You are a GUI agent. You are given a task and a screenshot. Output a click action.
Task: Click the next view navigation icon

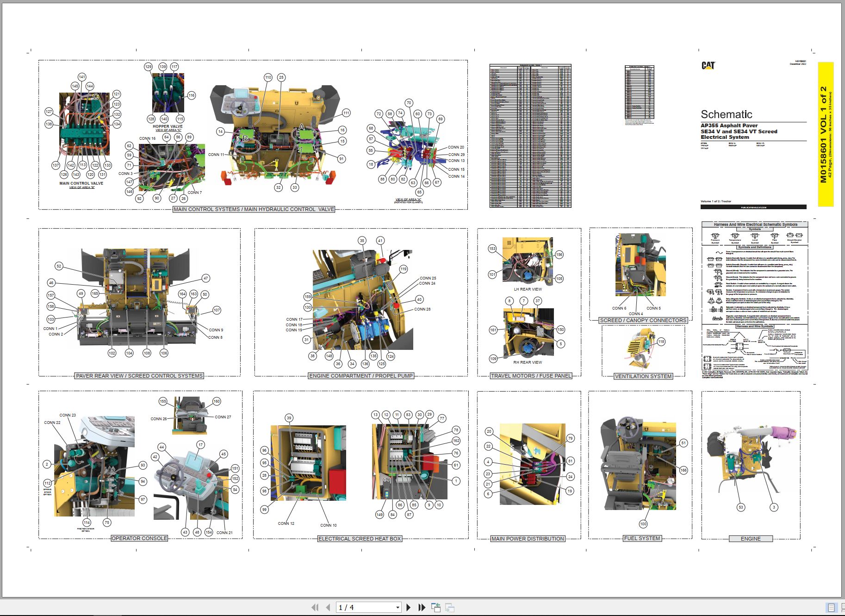449,607
